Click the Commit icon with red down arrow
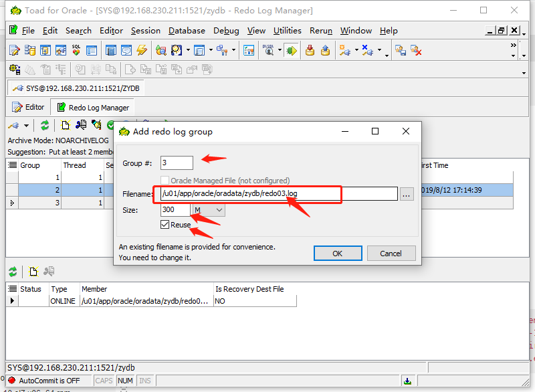 tap(310, 50)
